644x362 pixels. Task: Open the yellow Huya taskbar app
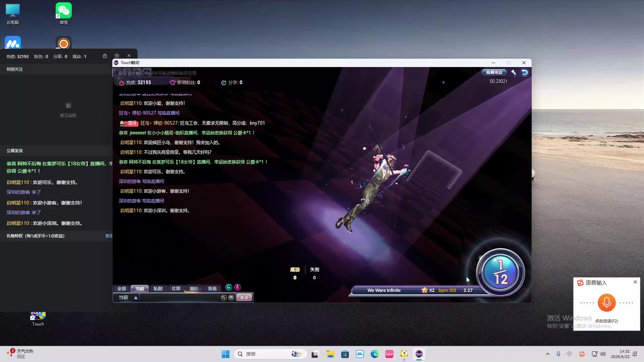(x=404, y=354)
